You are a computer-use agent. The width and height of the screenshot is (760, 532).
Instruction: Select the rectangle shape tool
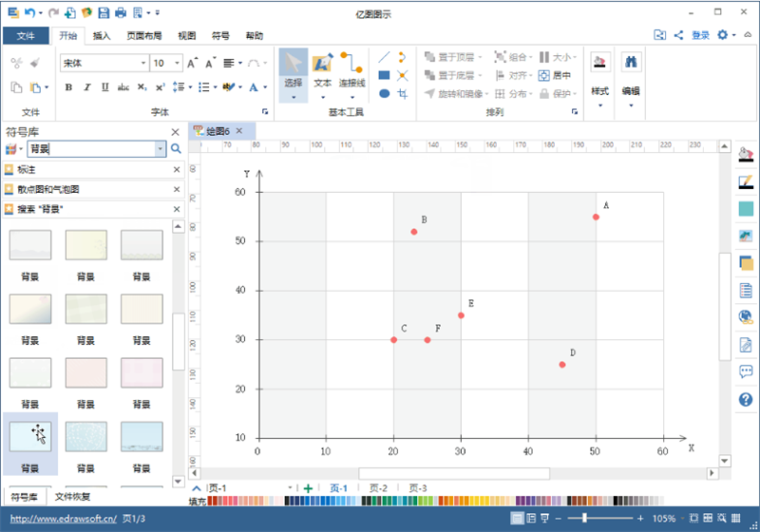click(x=384, y=75)
